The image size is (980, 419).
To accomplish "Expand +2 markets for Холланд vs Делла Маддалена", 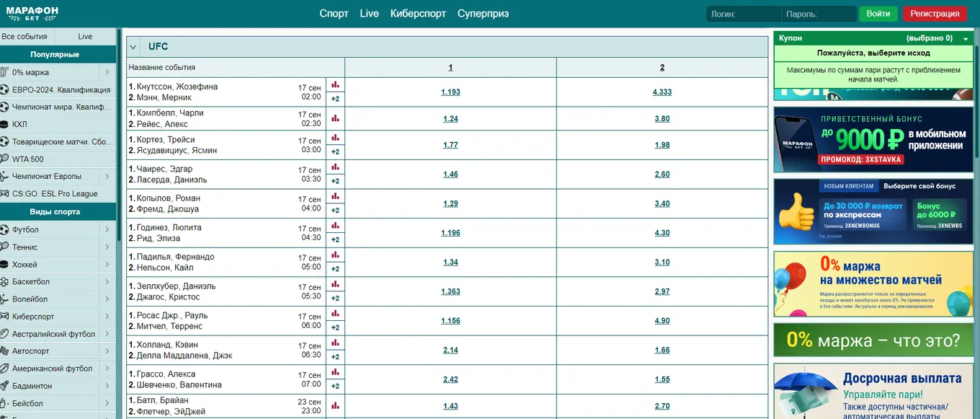I will tap(335, 357).
